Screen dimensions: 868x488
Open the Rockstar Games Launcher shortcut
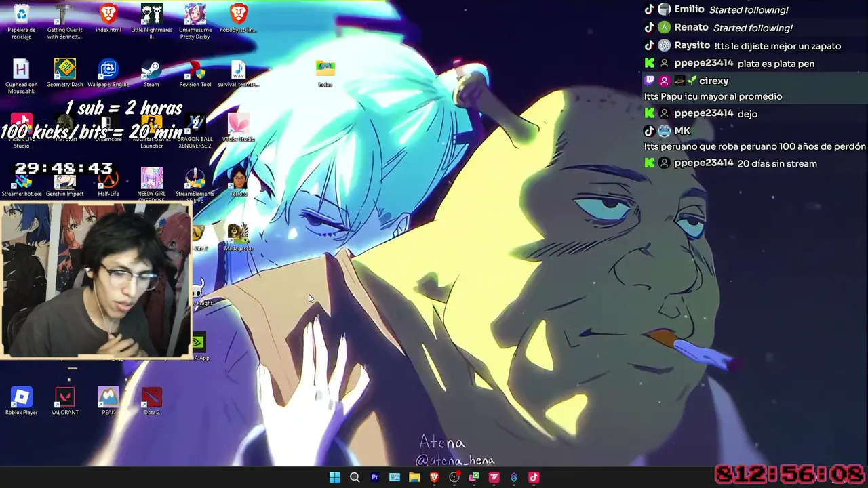click(152, 131)
